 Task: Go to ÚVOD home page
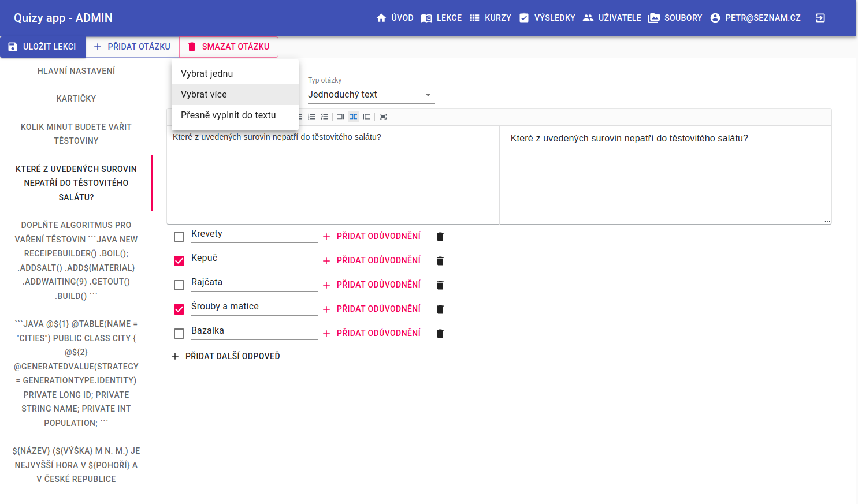[395, 18]
